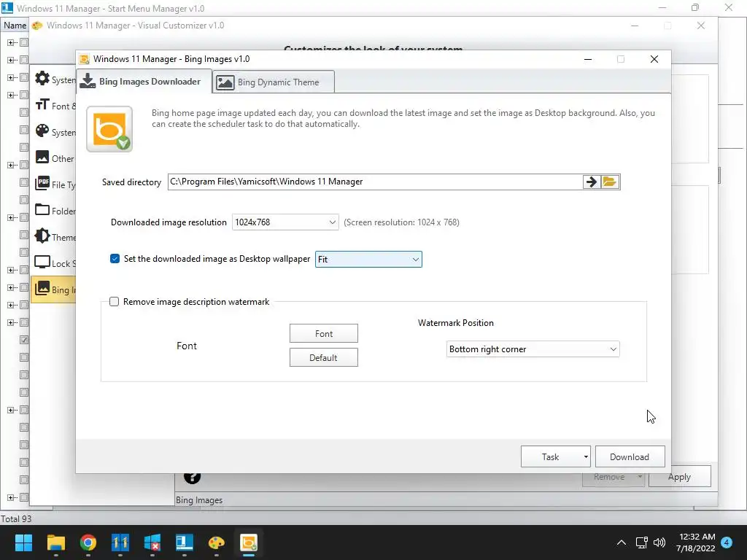Click the Name column header in Start Menu Manager
This screenshot has width=747, height=560.
coord(15,26)
